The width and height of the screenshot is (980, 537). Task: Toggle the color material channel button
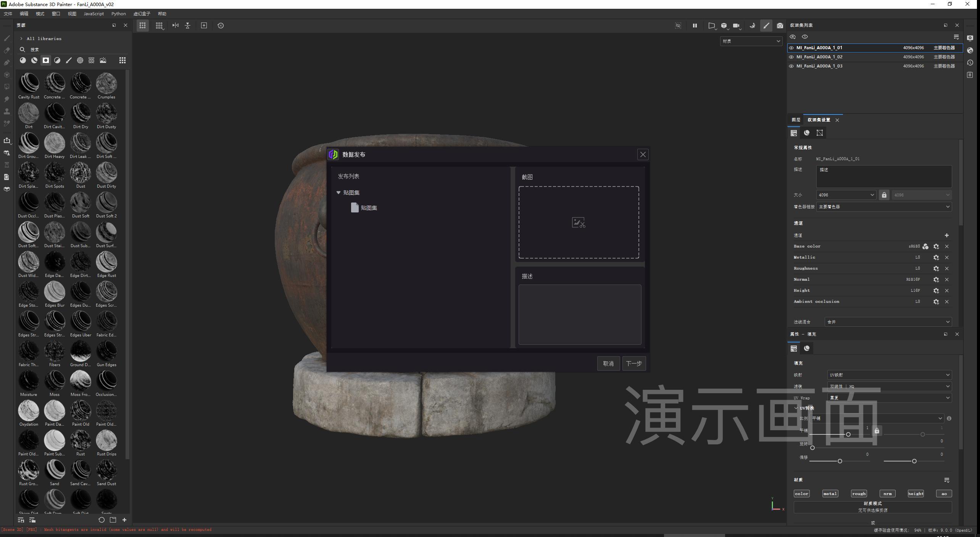(x=801, y=494)
